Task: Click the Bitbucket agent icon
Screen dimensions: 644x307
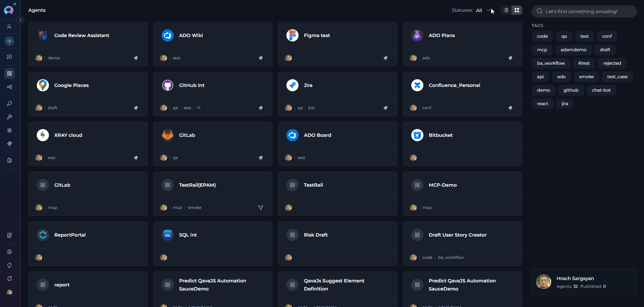Action: pyautogui.click(x=417, y=135)
